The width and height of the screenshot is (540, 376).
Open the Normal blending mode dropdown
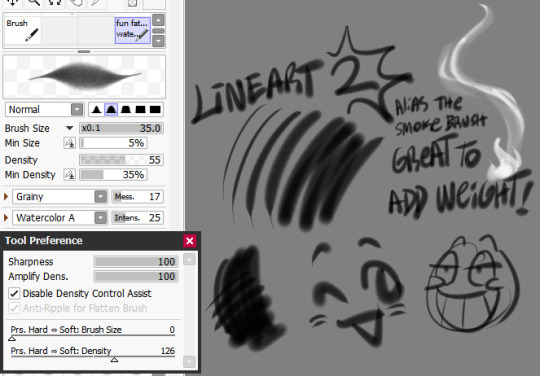tap(44, 109)
